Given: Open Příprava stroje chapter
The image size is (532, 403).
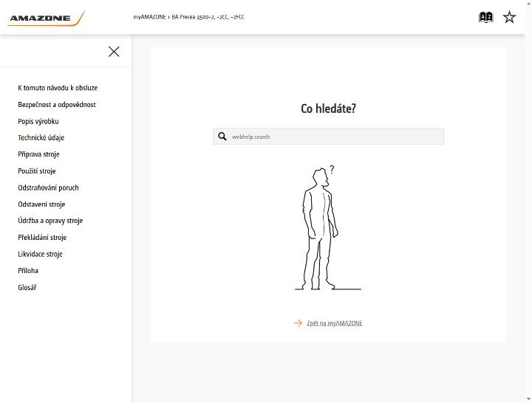Looking at the screenshot, I should (x=38, y=154).
